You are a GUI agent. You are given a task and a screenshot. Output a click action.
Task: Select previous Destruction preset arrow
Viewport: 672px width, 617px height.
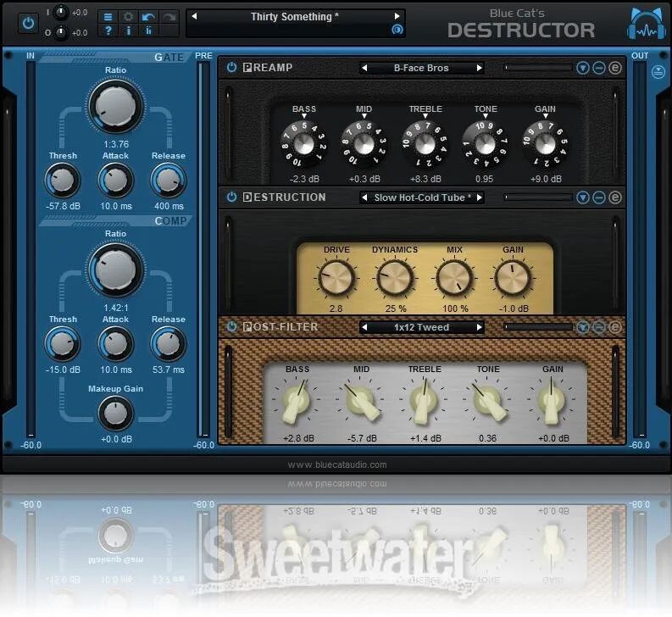click(364, 197)
